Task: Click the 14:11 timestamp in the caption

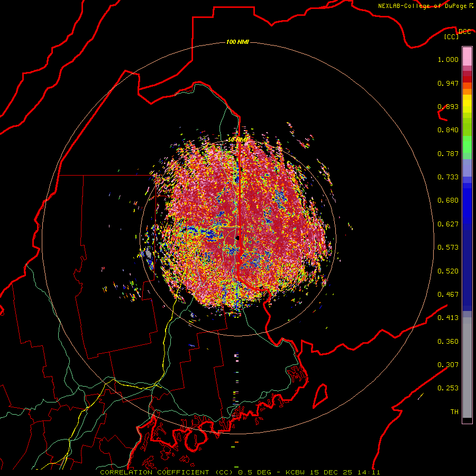Action: [x=369, y=472]
